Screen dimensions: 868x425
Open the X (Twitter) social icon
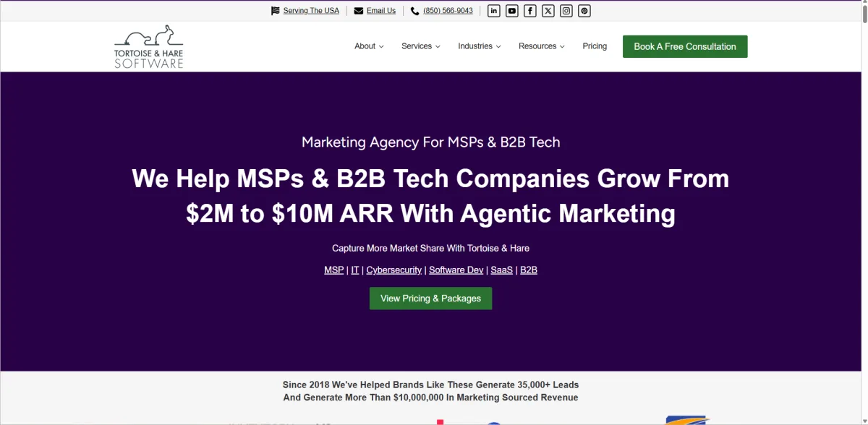pos(548,11)
